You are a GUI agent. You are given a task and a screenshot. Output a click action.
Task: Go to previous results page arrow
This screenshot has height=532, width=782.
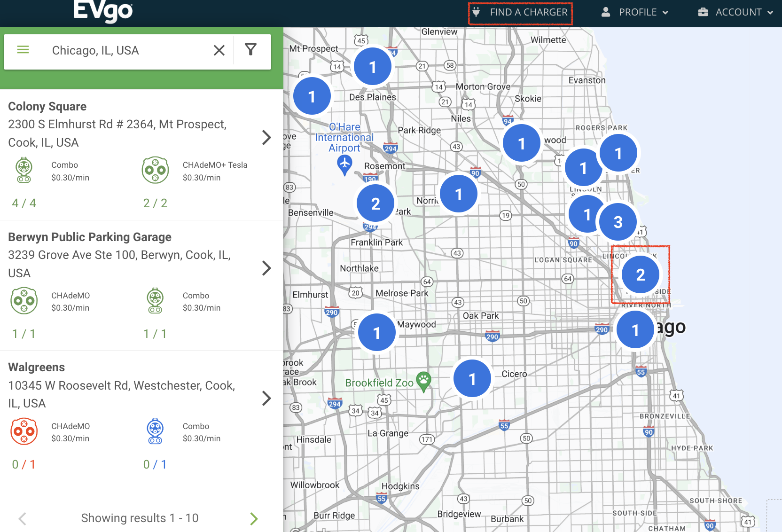pos(22,519)
